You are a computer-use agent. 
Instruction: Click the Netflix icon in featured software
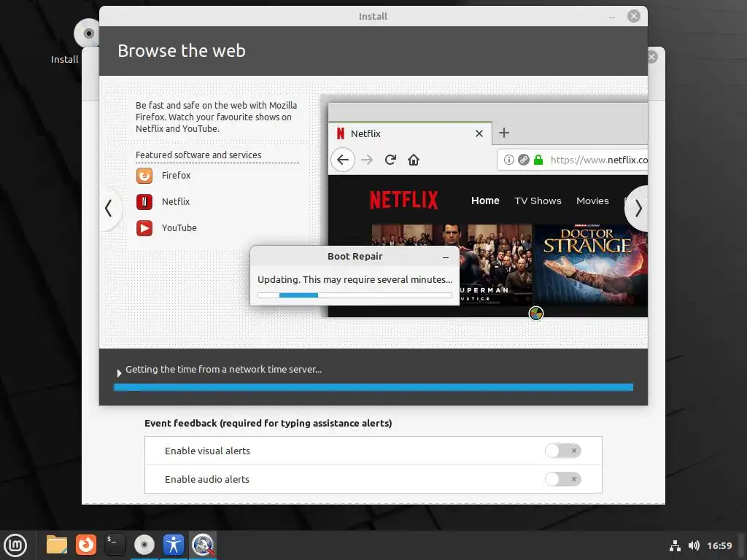click(144, 202)
